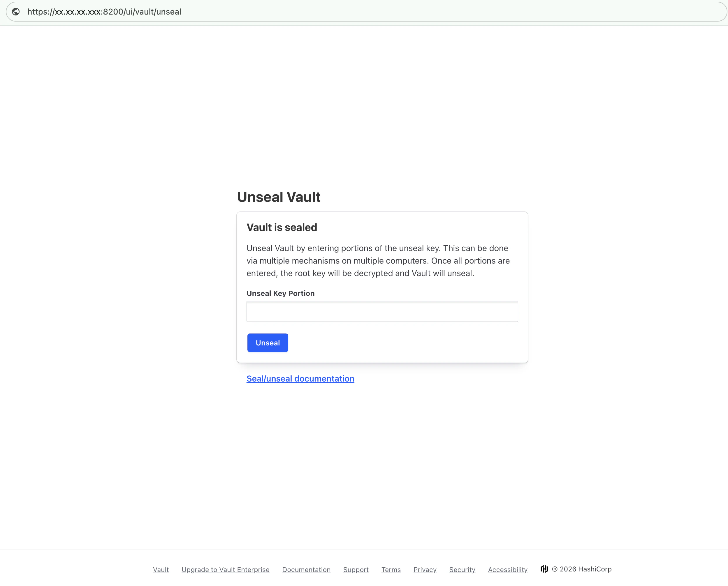The width and height of the screenshot is (728, 586).
Task: Click the blue Unseal button
Action: tap(268, 343)
